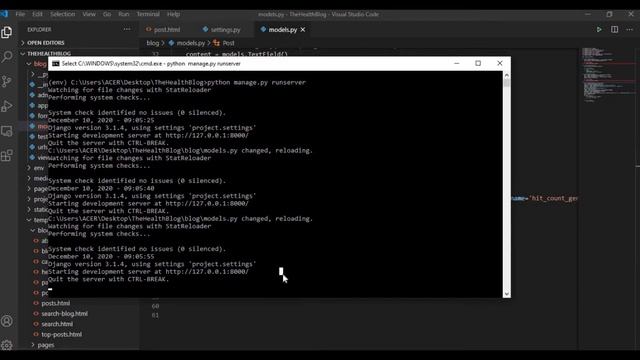
Task: Open Source Control view in activity bar
Action: click(7, 81)
